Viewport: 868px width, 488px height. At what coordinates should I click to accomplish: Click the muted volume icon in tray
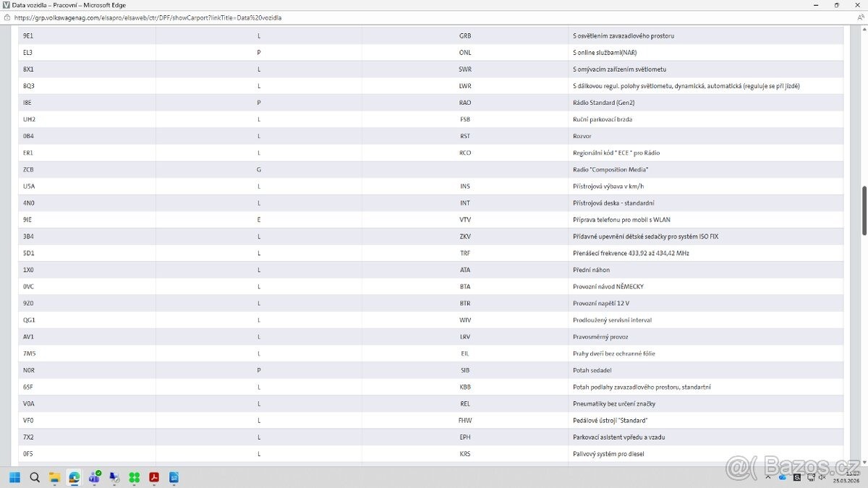tap(822, 477)
